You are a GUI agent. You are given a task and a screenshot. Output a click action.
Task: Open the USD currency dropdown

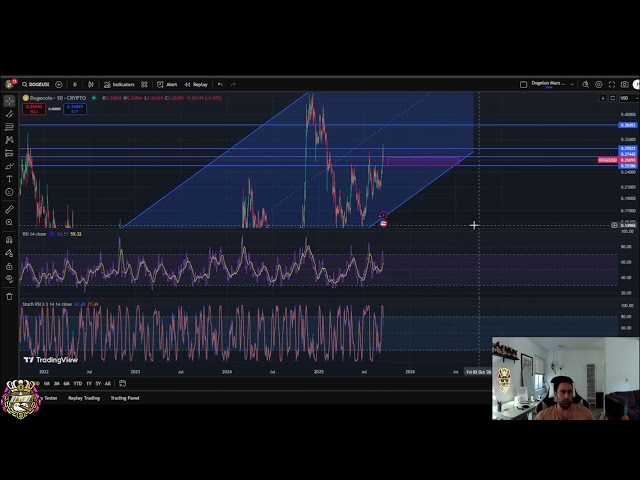[625, 98]
